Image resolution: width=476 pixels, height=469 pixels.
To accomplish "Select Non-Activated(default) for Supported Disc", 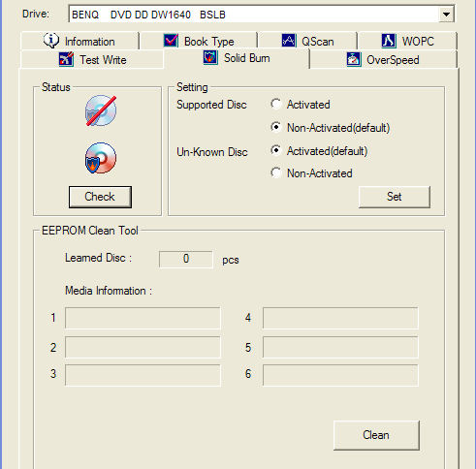I will (276, 127).
